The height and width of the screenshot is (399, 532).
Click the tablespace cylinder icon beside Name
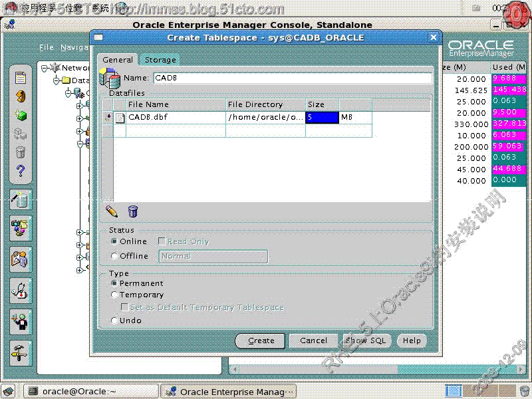[x=109, y=78]
